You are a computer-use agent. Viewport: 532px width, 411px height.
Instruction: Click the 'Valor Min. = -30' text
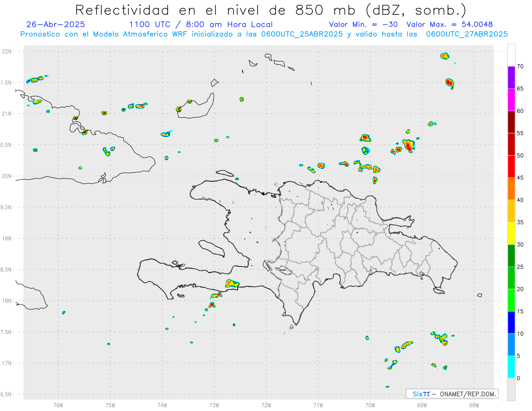tap(363, 24)
